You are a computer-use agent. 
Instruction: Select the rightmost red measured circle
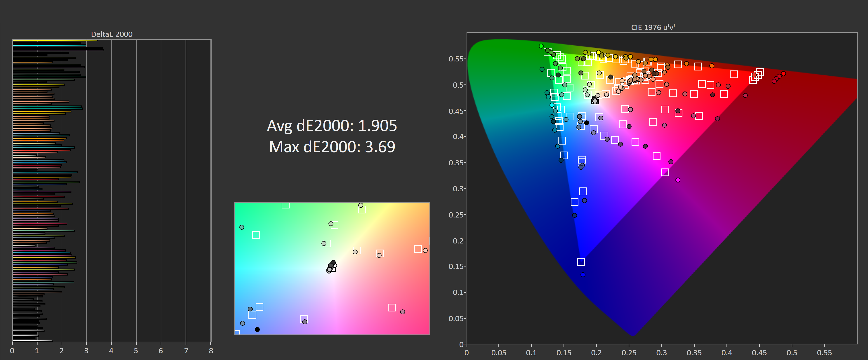click(x=783, y=74)
